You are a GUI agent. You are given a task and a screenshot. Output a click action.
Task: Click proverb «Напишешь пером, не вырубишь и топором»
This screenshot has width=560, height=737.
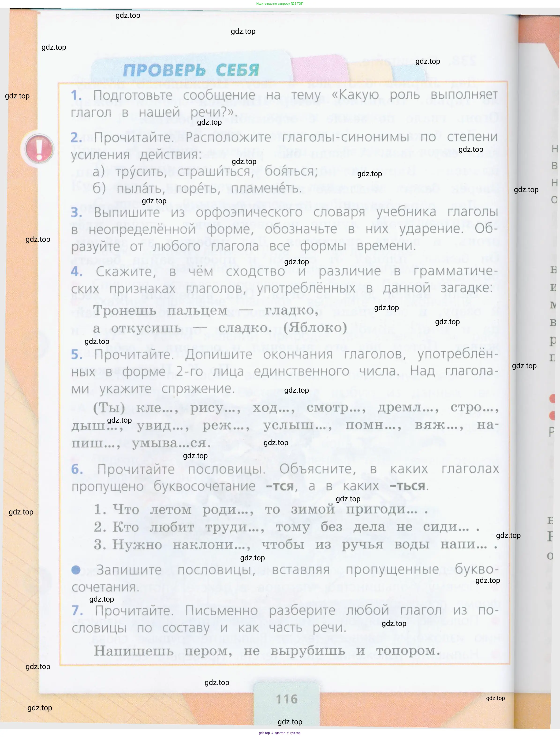[267, 651]
